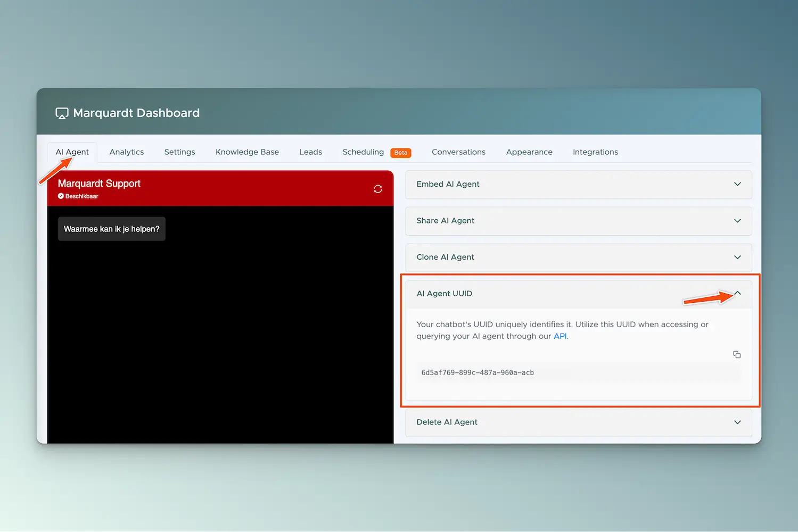Image resolution: width=798 pixels, height=532 pixels.
Task: Expand the Share AI Agent section
Action: (x=579, y=221)
